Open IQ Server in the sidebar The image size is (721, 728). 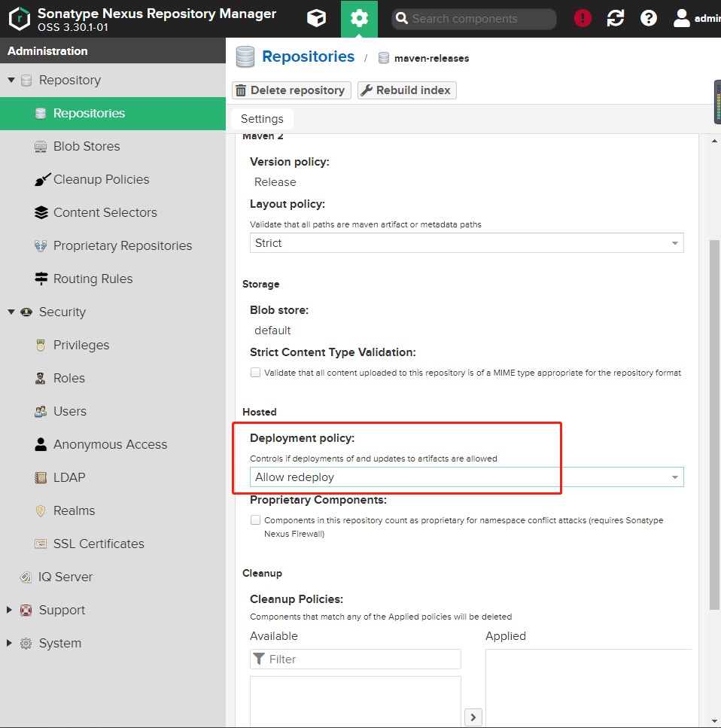113,577
